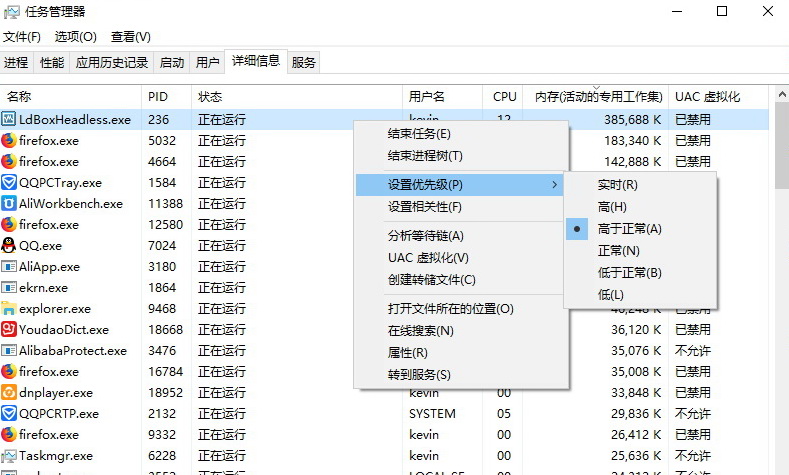The width and height of the screenshot is (789, 475).
Task: Switch to the 性能 tab
Action: [x=52, y=62]
